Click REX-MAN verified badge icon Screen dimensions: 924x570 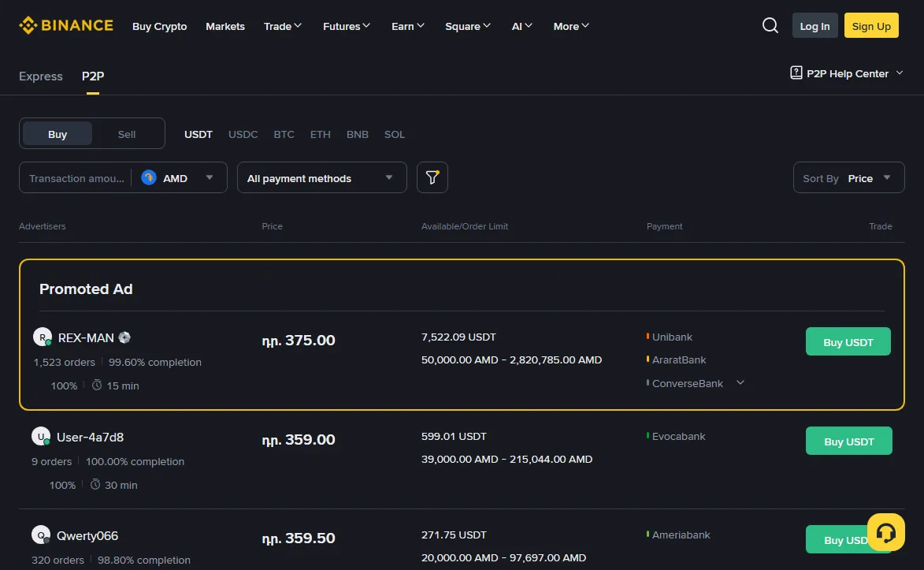coord(124,337)
